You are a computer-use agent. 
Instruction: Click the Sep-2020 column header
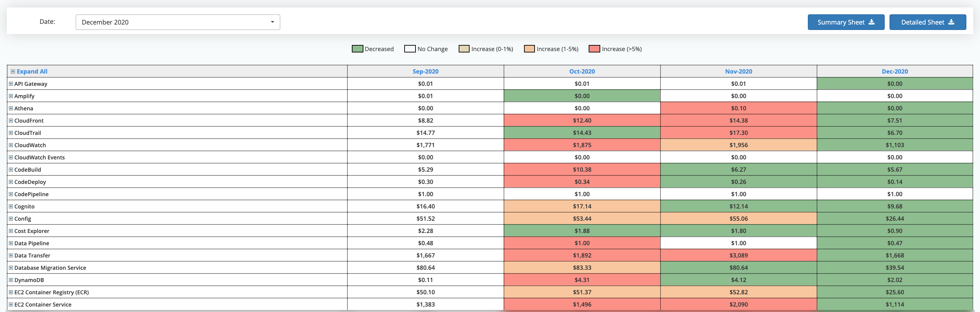point(425,71)
